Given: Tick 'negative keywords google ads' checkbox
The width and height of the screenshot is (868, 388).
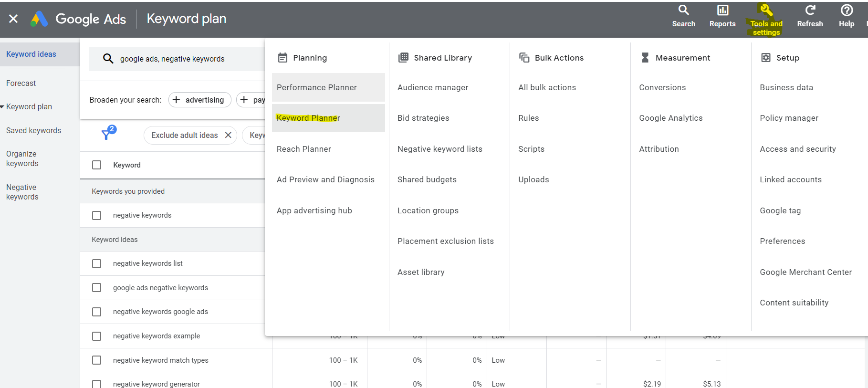Looking at the screenshot, I should pos(97,312).
